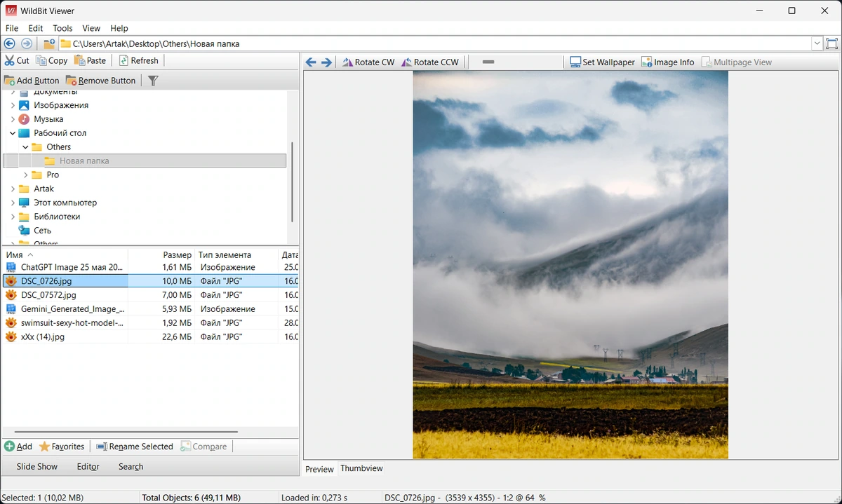Click the JPG icon of DSC_07572.jpg
The height and width of the screenshot is (504, 842).
click(x=11, y=295)
